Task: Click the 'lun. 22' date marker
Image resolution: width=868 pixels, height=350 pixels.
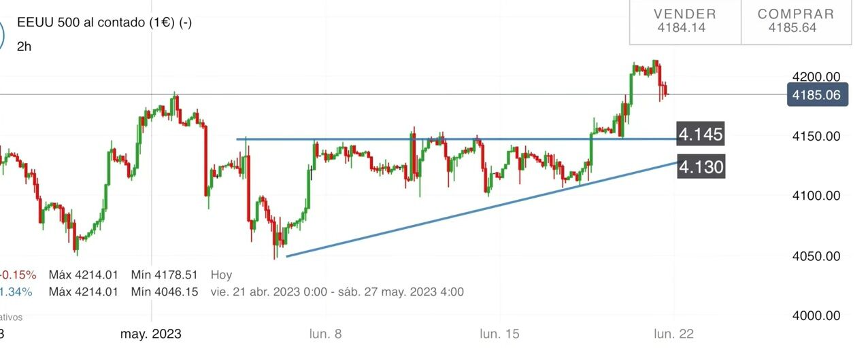Action: coord(673,334)
